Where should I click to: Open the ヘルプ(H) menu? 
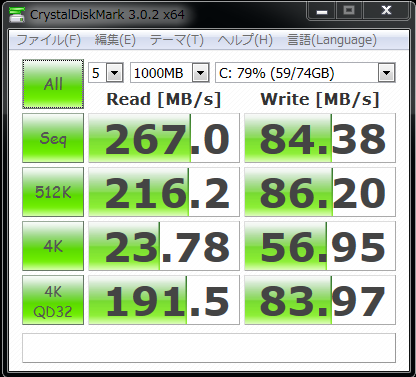coord(245,40)
